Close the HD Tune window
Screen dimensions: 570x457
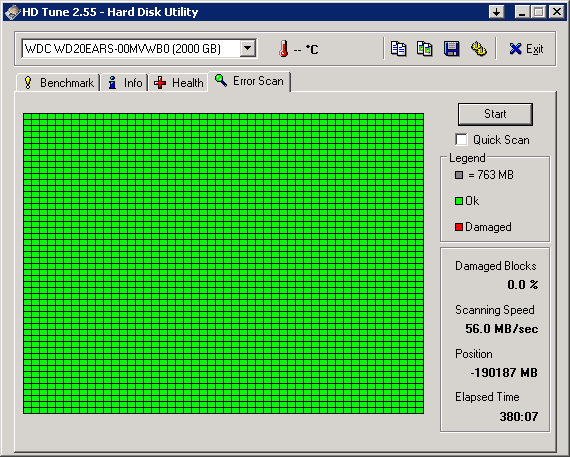(557, 12)
